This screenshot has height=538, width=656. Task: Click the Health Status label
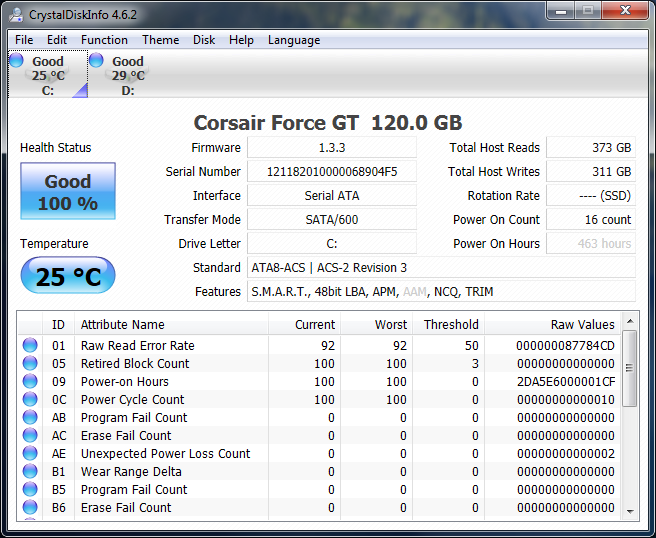[55, 148]
